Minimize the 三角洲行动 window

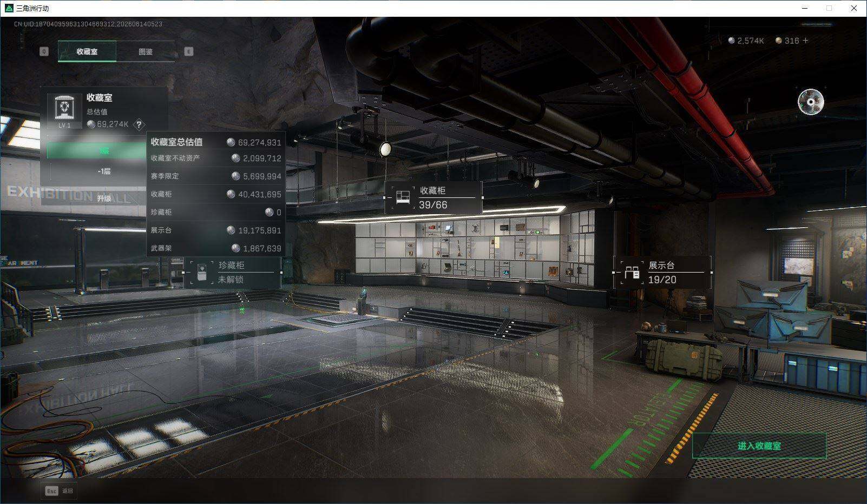click(804, 8)
